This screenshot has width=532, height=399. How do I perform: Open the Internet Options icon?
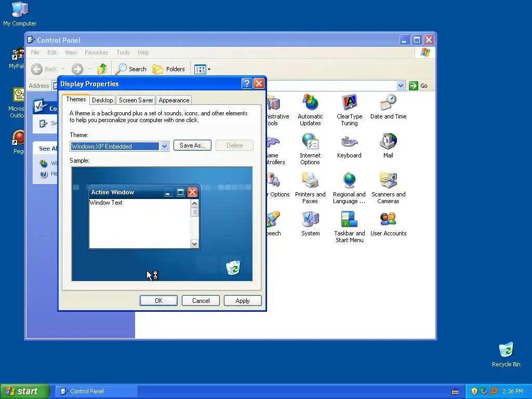point(310,149)
